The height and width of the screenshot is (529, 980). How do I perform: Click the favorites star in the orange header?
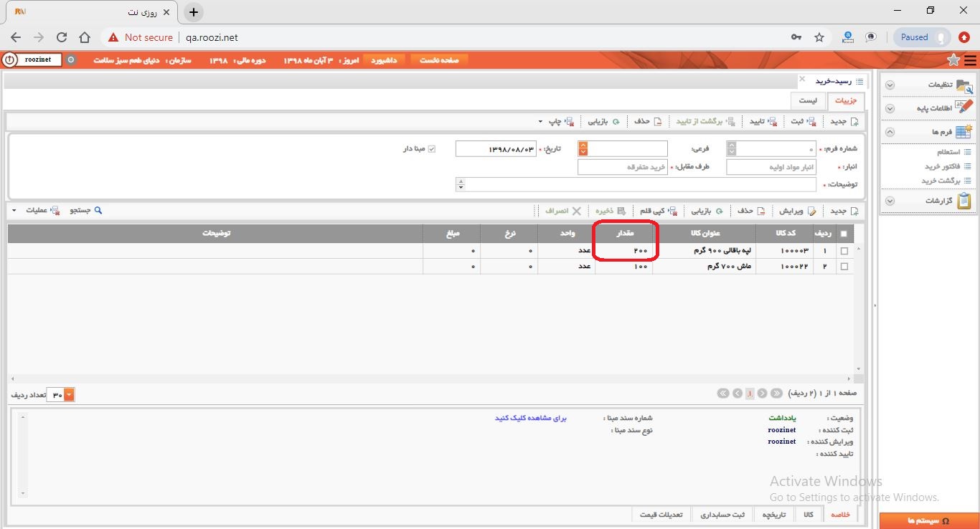click(953, 60)
